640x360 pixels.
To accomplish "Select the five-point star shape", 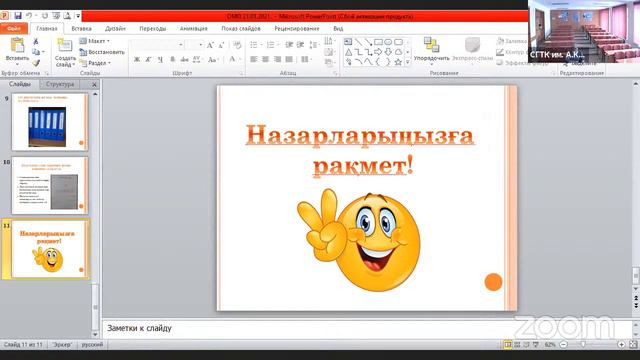I will pos(398,62).
